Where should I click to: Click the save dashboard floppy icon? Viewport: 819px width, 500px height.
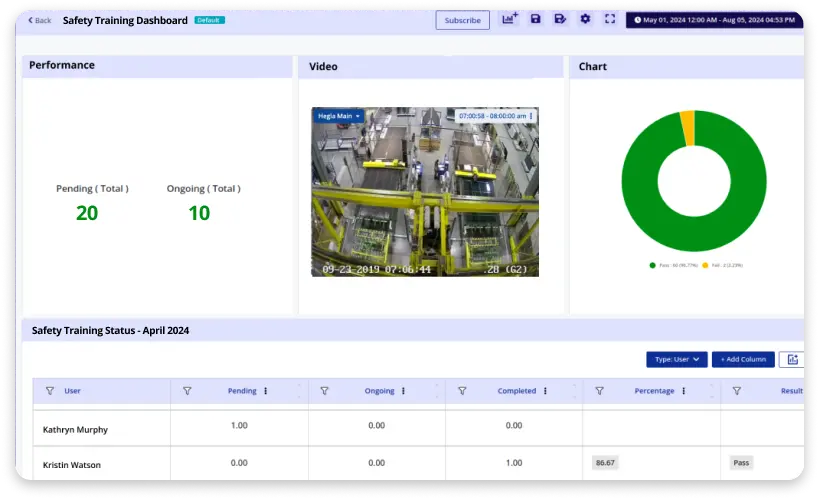point(536,19)
